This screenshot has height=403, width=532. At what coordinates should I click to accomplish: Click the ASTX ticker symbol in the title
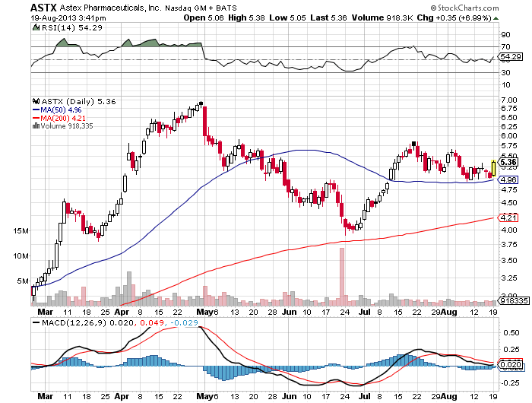[x=44, y=8]
